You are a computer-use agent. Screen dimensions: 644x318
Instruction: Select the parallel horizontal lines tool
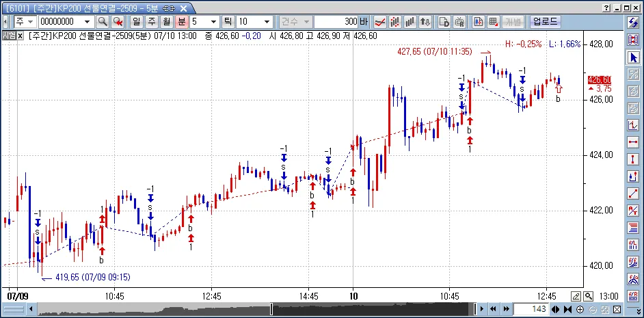(633, 228)
